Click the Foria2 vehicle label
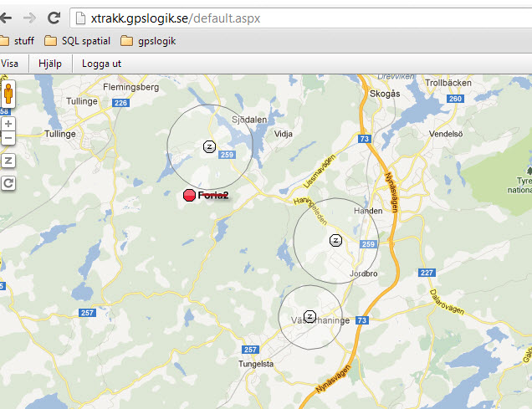This screenshot has width=532, height=409. [x=213, y=195]
